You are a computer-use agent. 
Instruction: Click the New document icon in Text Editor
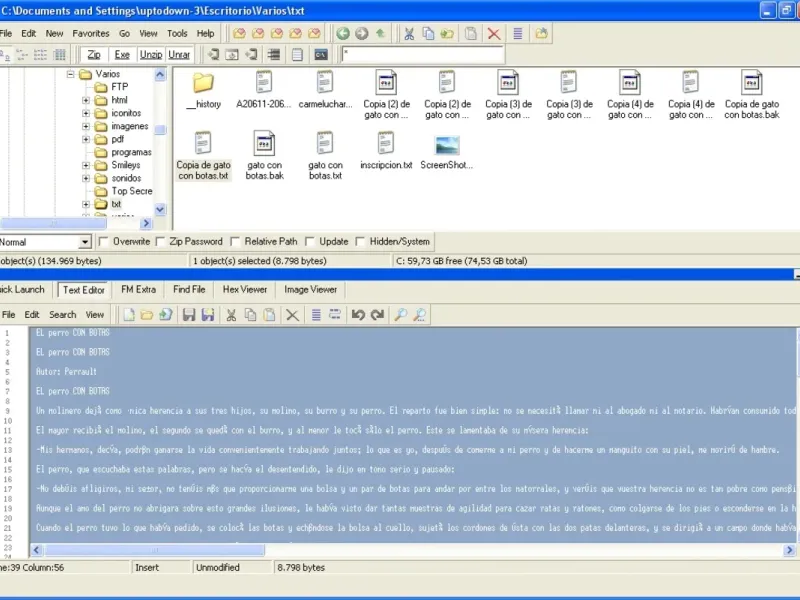pyautogui.click(x=128, y=314)
